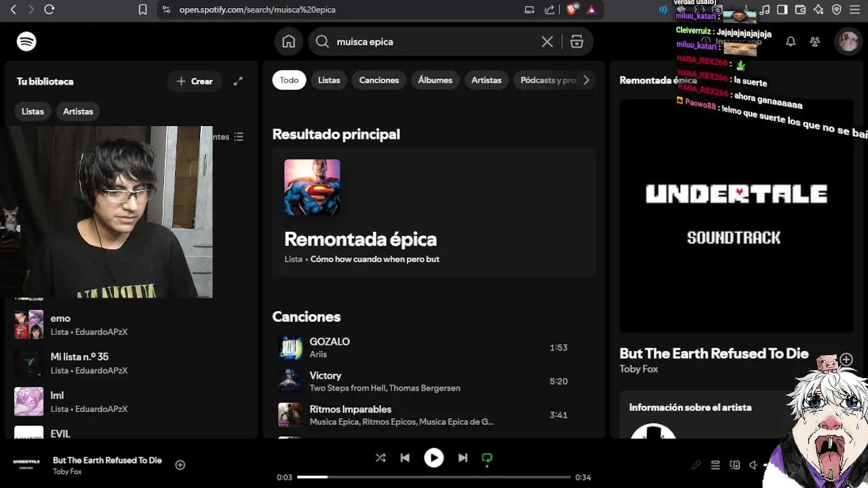Click the Ariis artist link
Screen dimensions: 868x488
tap(318, 354)
